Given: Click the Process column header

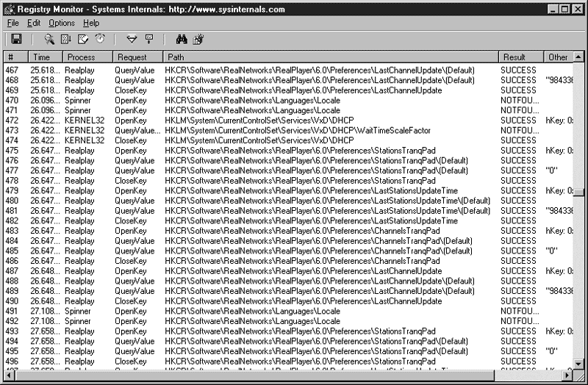Looking at the screenshot, I should point(86,57).
